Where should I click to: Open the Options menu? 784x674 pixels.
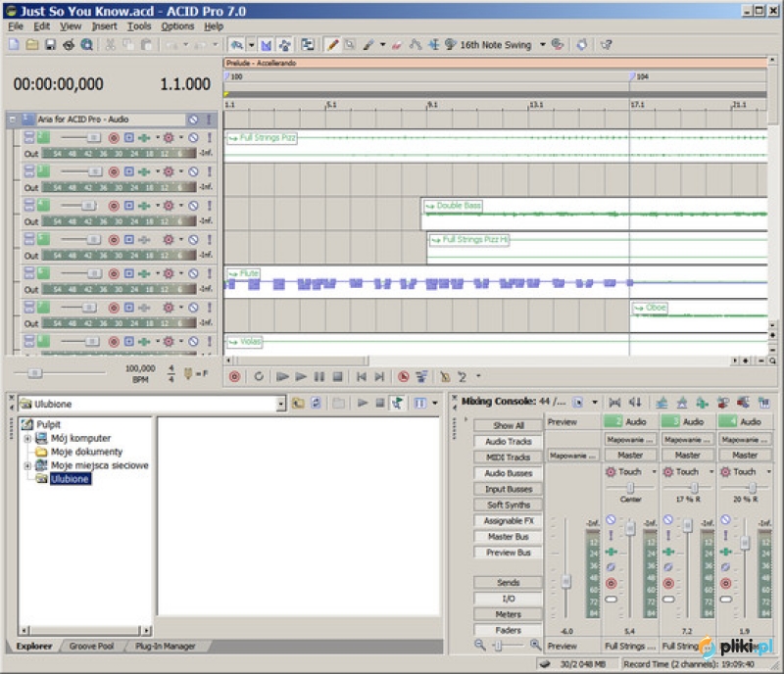point(177,26)
